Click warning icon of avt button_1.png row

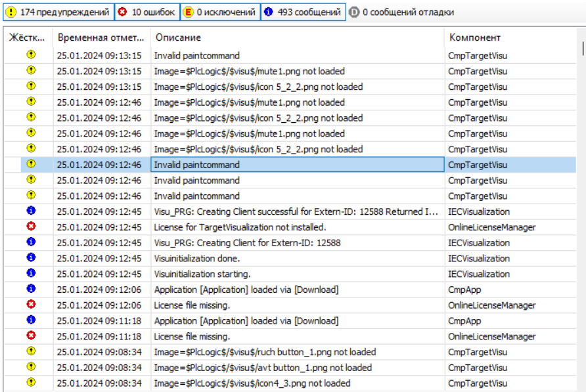[31, 367]
